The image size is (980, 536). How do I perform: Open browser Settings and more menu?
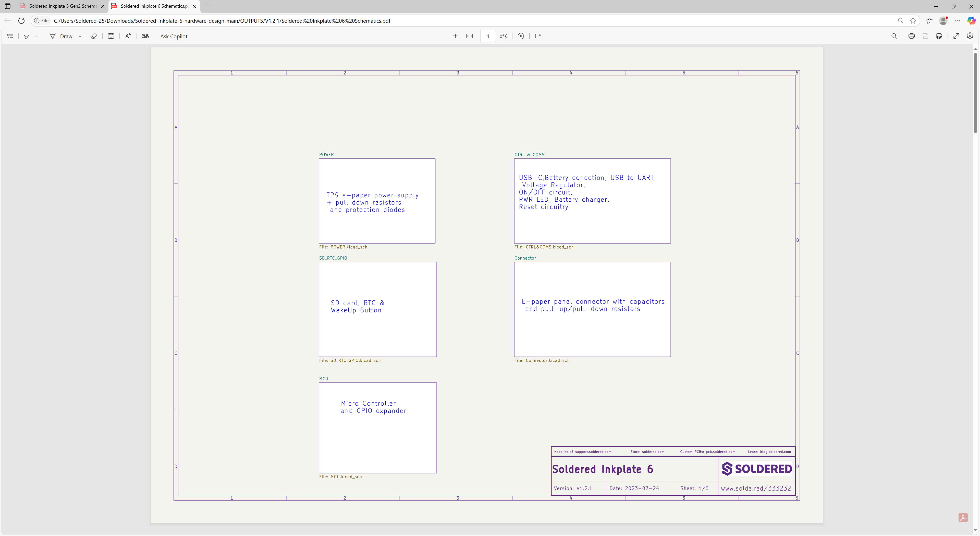pos(957,21)
